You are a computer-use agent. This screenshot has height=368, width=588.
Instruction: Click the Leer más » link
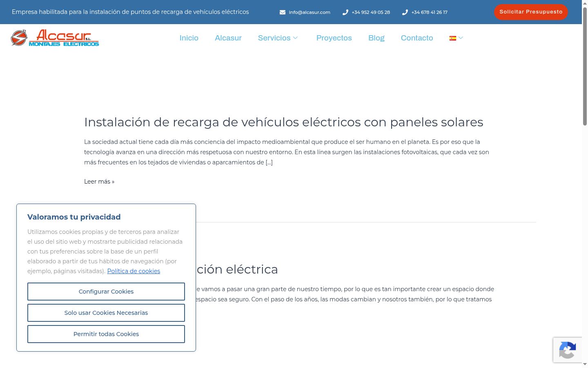coord(99,182)
